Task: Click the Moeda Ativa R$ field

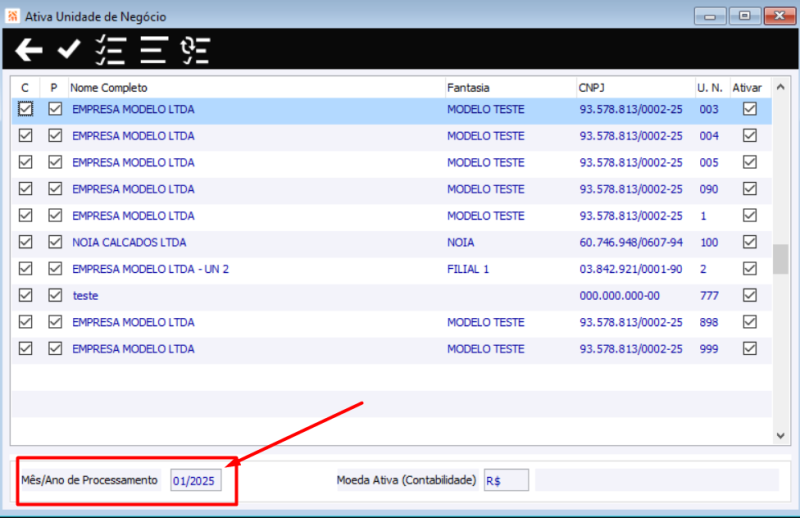Action: tap(506, 480)
